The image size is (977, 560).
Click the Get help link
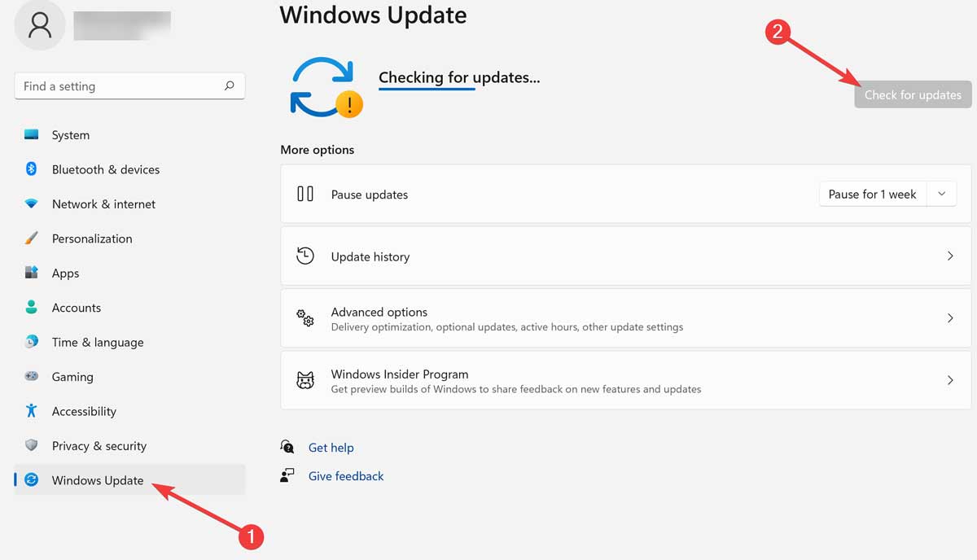pos(331,447)
